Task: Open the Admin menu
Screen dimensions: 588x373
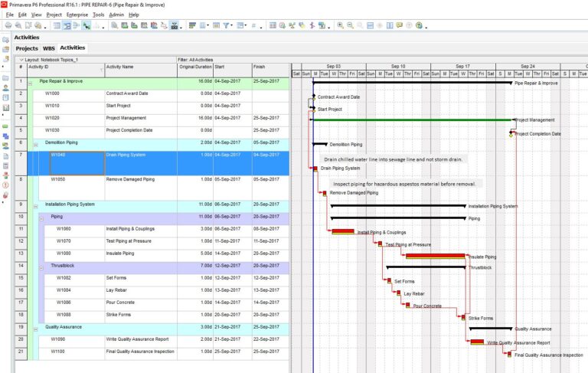Action: 116,15
